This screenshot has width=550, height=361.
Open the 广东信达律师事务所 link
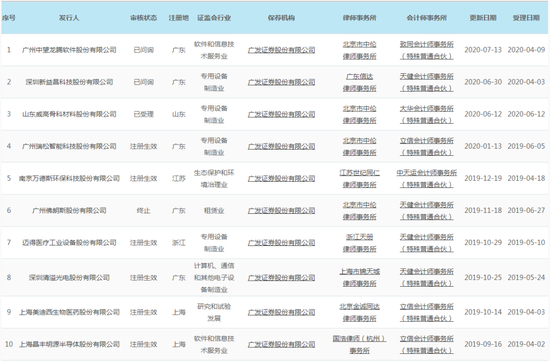click(x=360, y=82)
